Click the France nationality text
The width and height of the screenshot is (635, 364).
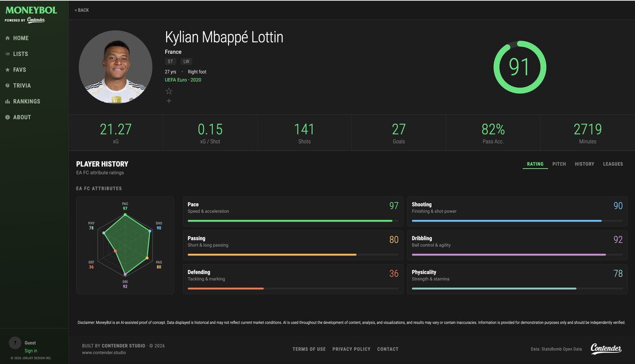pyautogui.click(x=173, y=52)
